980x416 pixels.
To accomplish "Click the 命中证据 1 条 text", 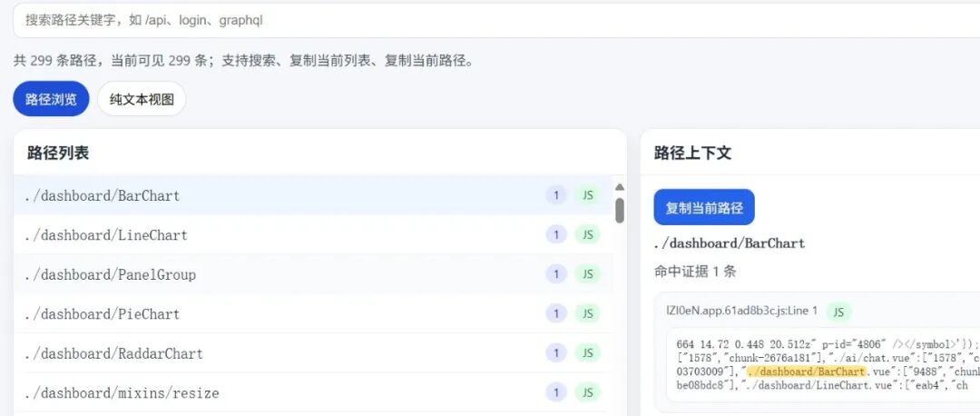I will (x=695, y=272).
